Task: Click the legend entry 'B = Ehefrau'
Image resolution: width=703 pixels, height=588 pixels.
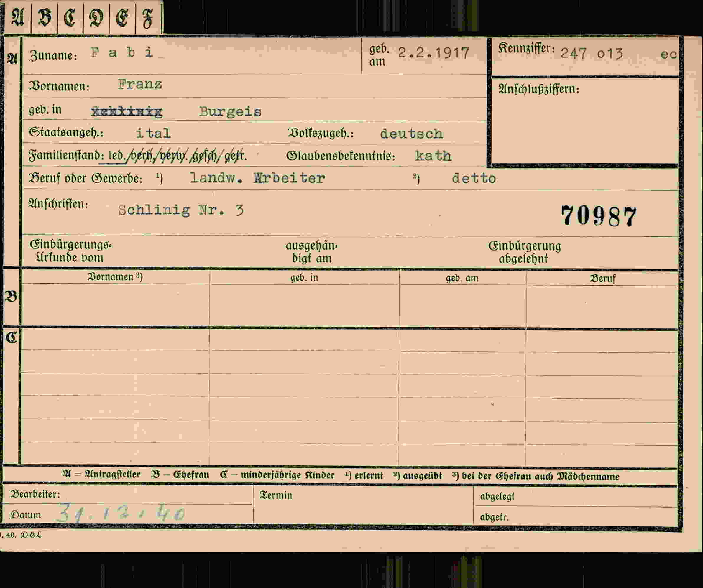Action: (x=180, y=475)
